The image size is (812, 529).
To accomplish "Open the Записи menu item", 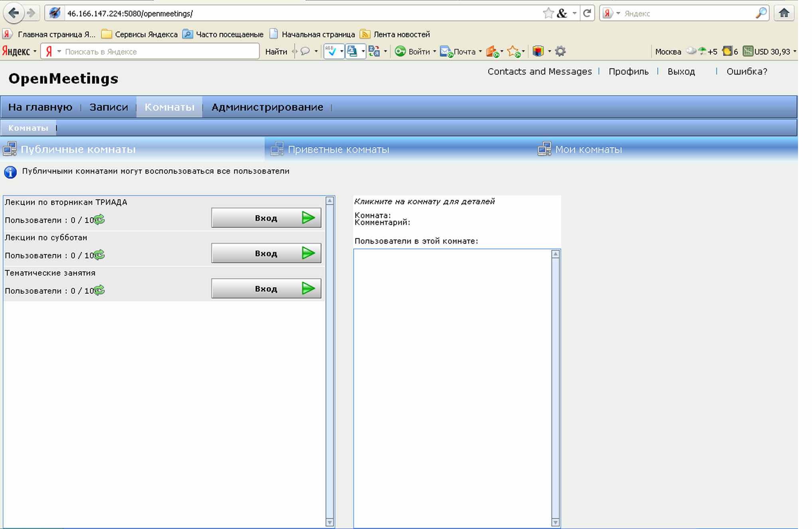I will pos(109,107).
